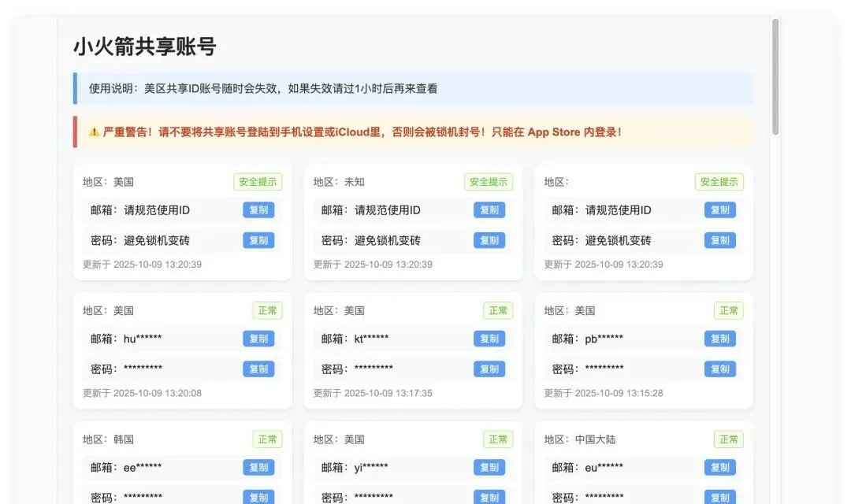Copy password of the ee****** Korea account
This screenshot has width=851, height=504.
258,497
